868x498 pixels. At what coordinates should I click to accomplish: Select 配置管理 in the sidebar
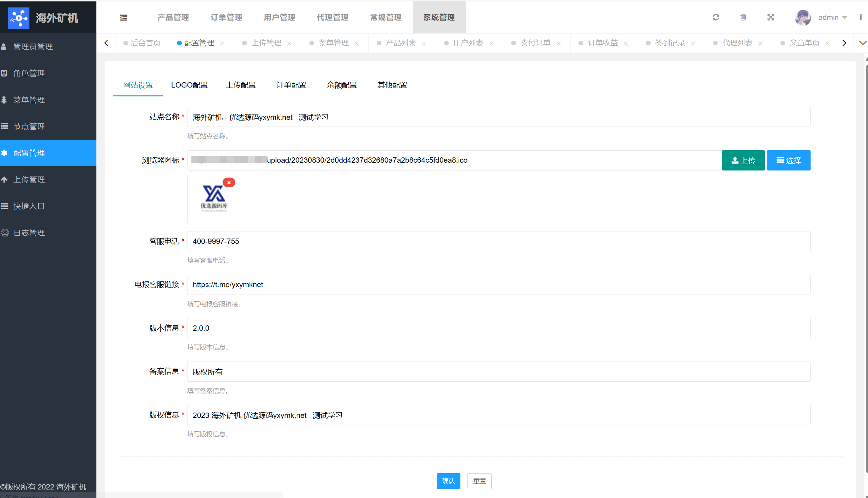point(48,153)
